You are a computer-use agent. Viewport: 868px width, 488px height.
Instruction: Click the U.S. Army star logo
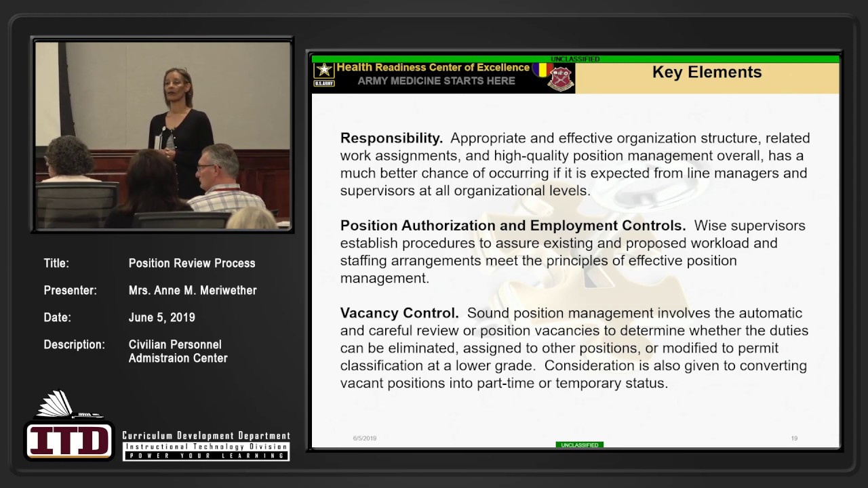(x=323, y=73)
